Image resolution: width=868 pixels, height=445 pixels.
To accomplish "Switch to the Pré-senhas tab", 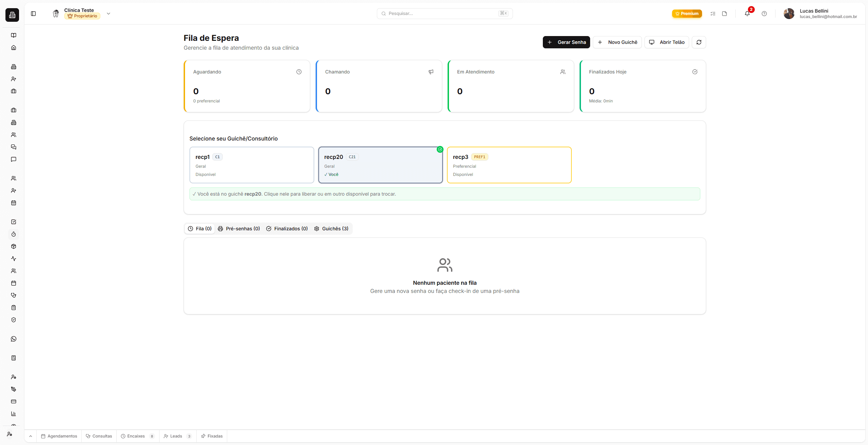I will coord(239,228).
